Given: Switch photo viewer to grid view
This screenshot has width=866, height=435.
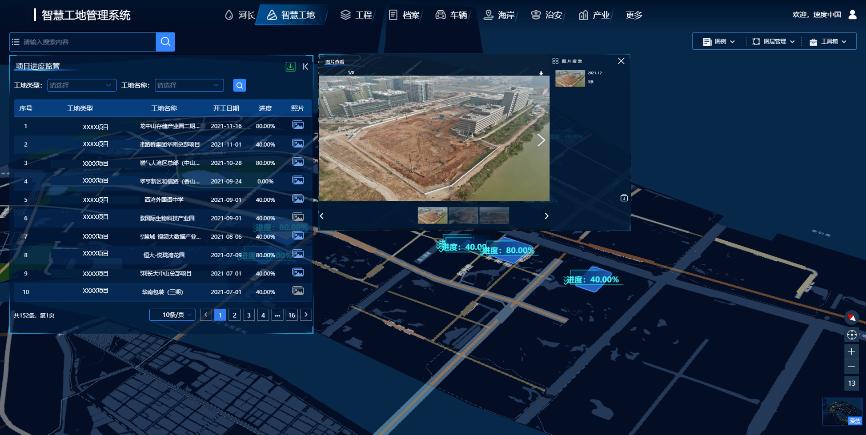Looking at the screenshot, I should 556,61.
